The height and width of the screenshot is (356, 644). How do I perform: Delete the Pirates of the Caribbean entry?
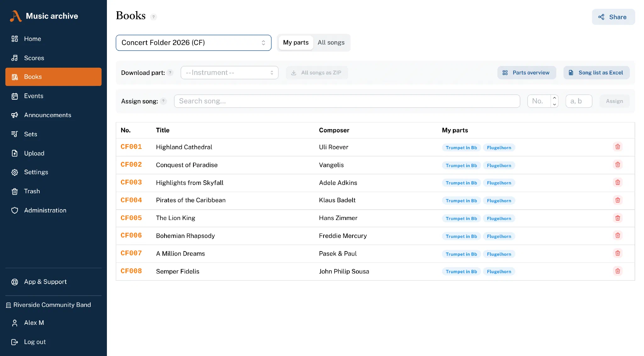pyautogui.click(x=618, y=200)
